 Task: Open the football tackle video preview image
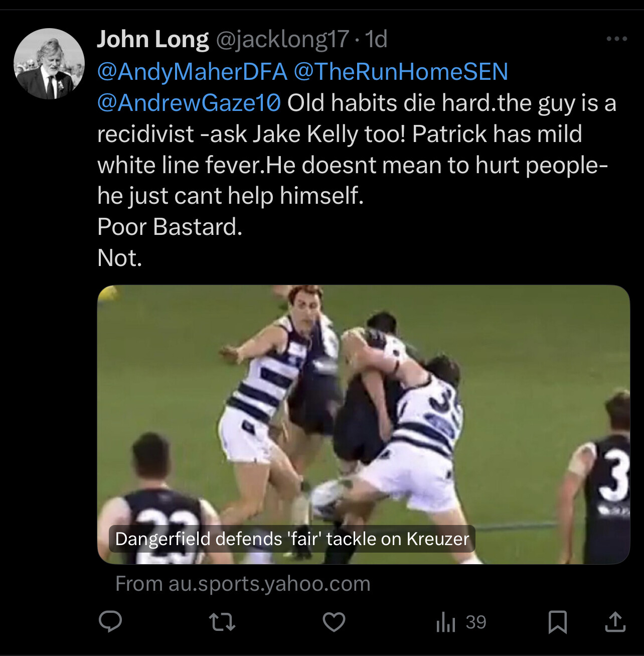coord(364,425)
